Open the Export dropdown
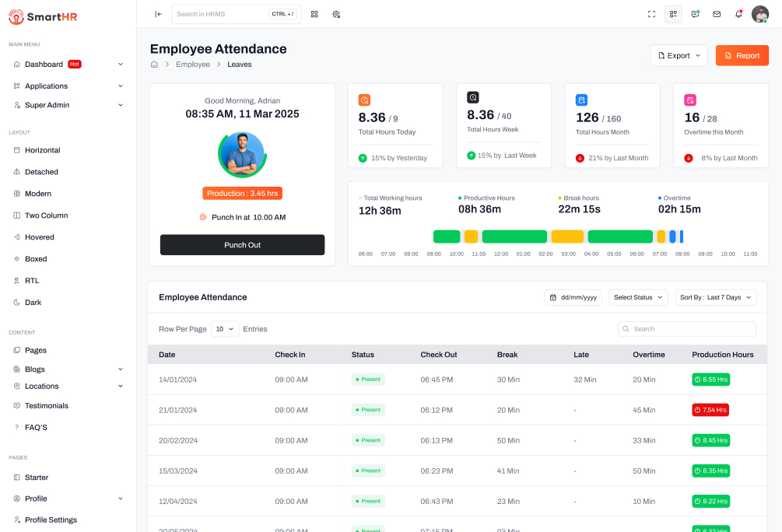The image size is (782, 532). [x=679, y=55]
